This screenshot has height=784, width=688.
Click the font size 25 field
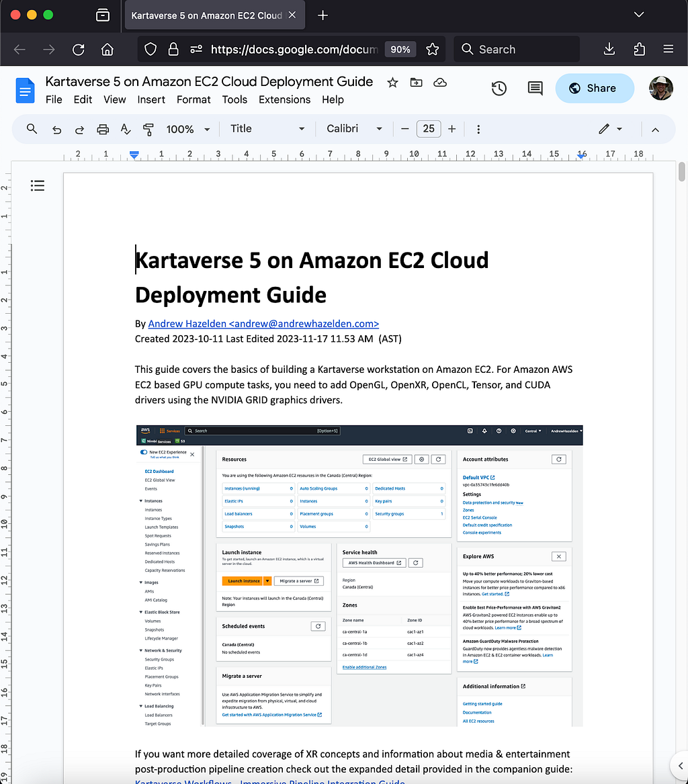pos(429,129)
